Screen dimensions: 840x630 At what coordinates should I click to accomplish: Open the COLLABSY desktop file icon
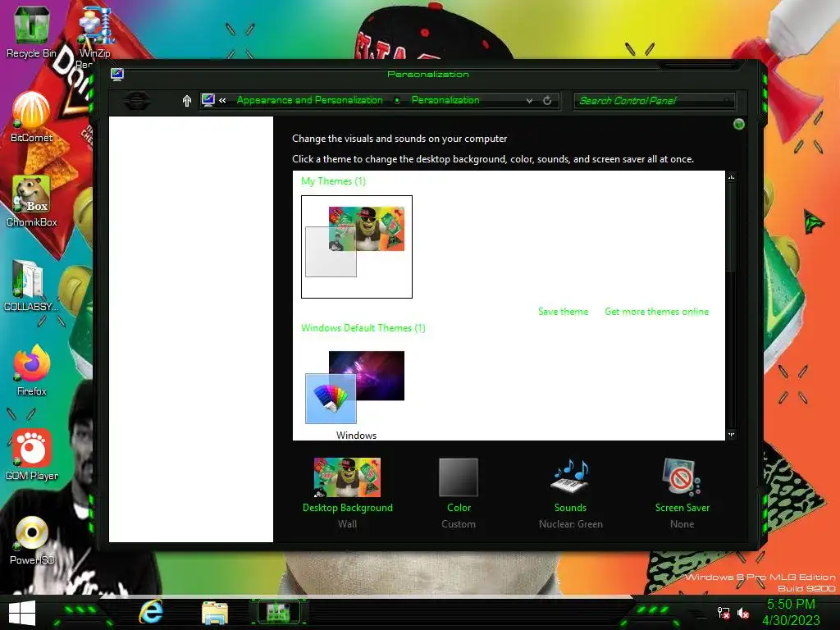pyautogui.click(x=31, y=285)
